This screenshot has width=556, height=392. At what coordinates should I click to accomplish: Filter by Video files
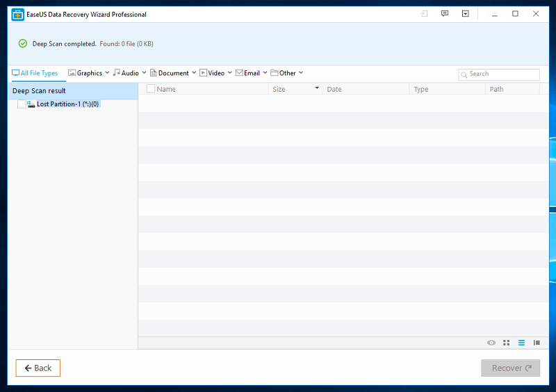(212, 73)
